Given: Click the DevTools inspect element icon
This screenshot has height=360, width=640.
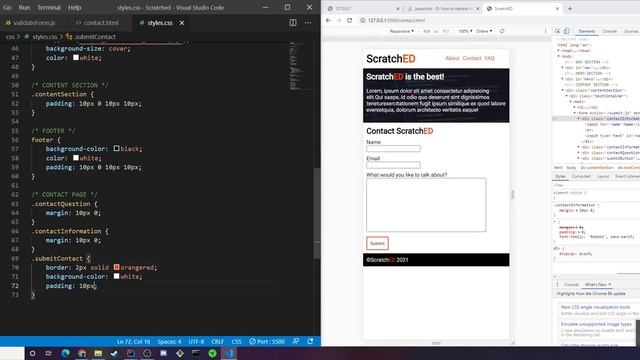Looking at the screenshot, I should pos(557,31).
